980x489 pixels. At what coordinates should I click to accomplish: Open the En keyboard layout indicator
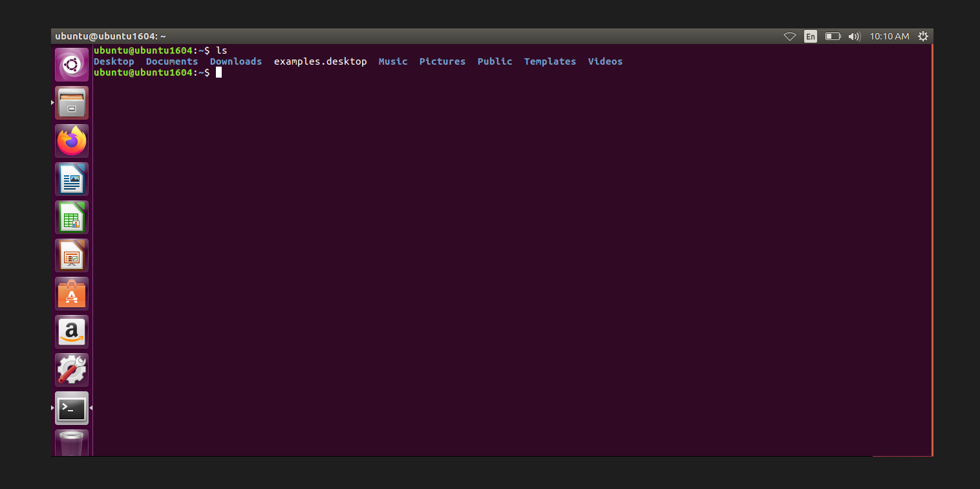pyautogui.click(x=811, y=37)
